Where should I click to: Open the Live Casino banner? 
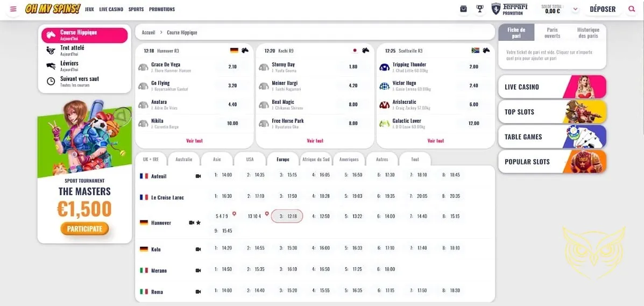[x=552, y=87]
